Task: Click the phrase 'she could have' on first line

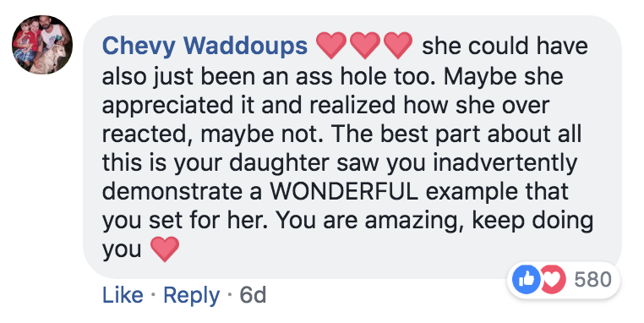Action: [505, 46]
